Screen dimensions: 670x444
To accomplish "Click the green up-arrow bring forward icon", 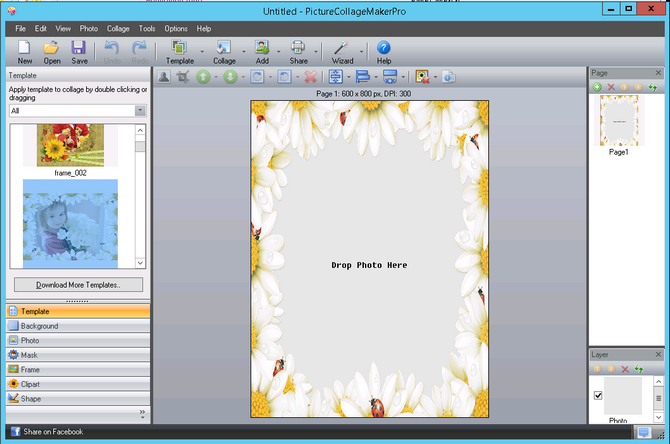I will 203,77.
